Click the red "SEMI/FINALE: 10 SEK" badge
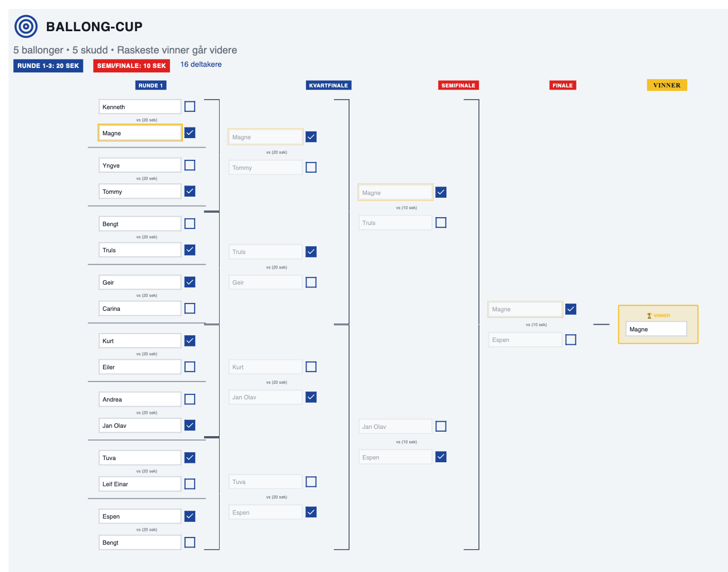 tap(132, 66)
